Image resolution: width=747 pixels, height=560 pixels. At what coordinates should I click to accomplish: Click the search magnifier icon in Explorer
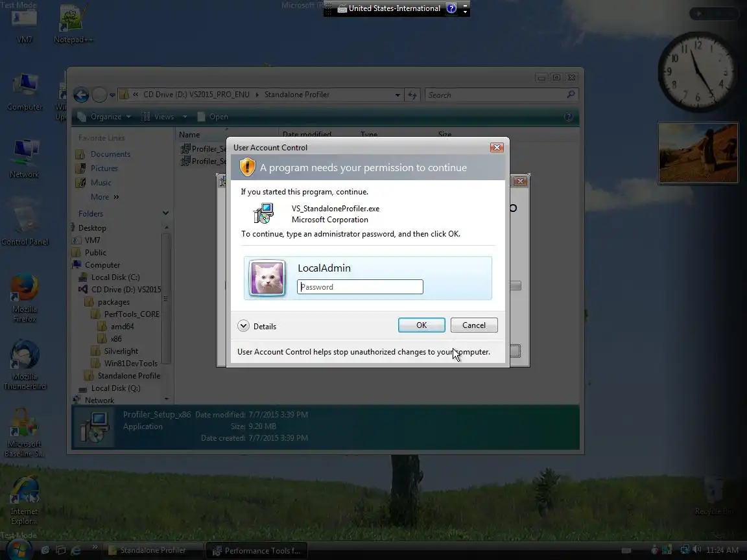[x=571, y=95]
